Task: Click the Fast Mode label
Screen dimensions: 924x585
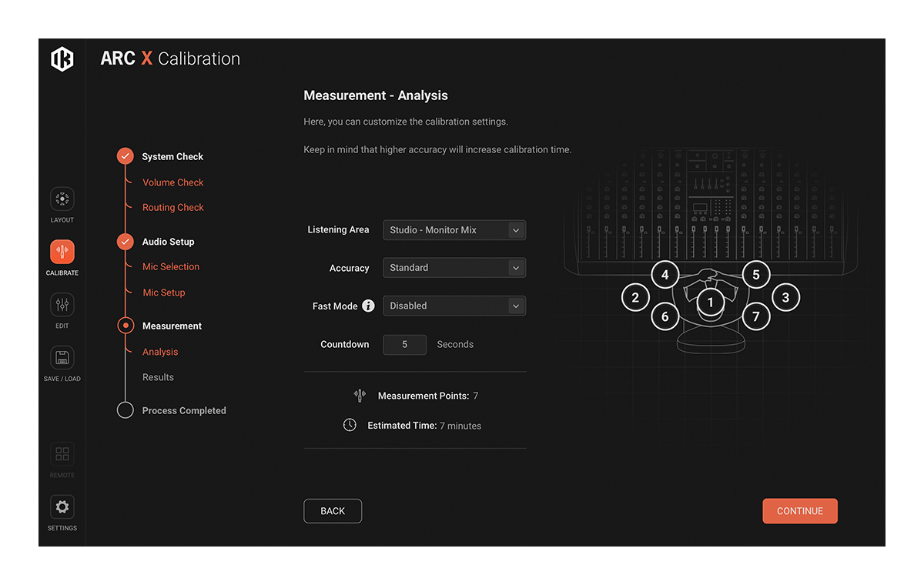Action: point(335,306)
